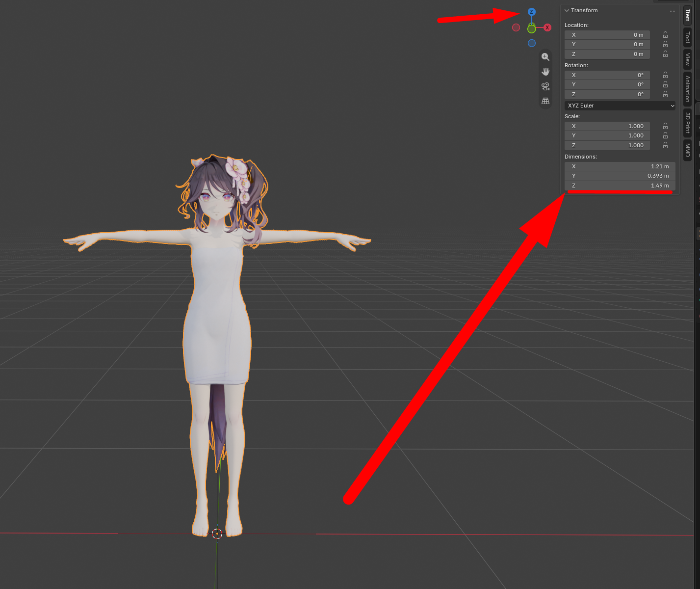Click the "Location:" label

pyautogui.click(x=576, y=25)
